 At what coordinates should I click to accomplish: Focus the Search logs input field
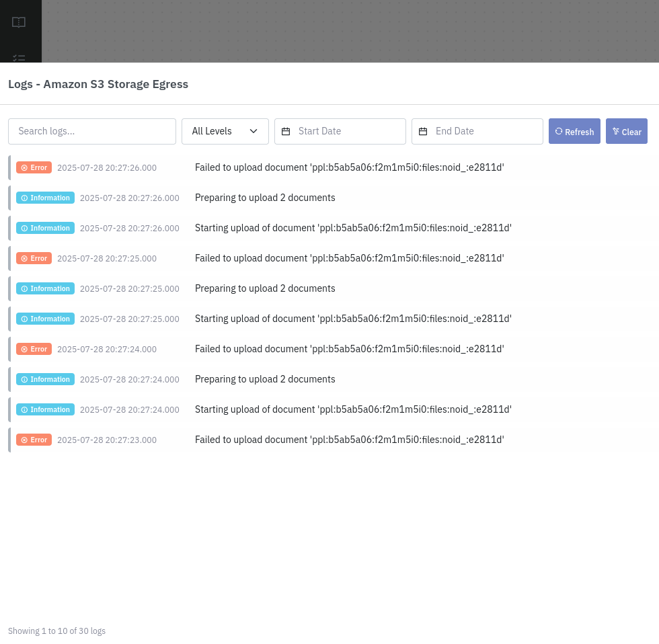92,132
